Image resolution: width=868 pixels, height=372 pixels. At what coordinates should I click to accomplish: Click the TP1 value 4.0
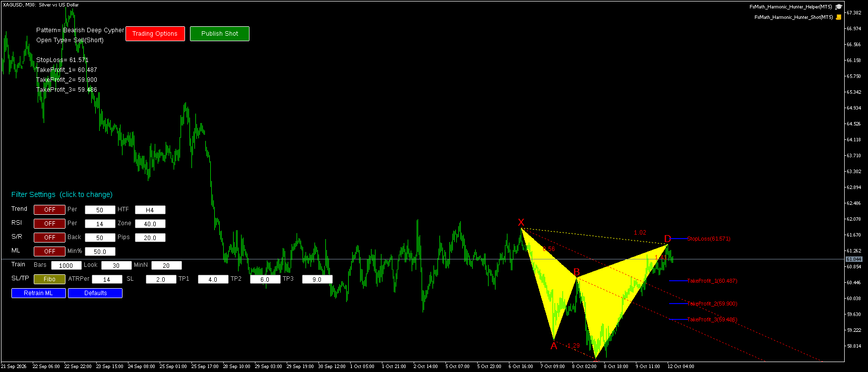coord(213,279)
